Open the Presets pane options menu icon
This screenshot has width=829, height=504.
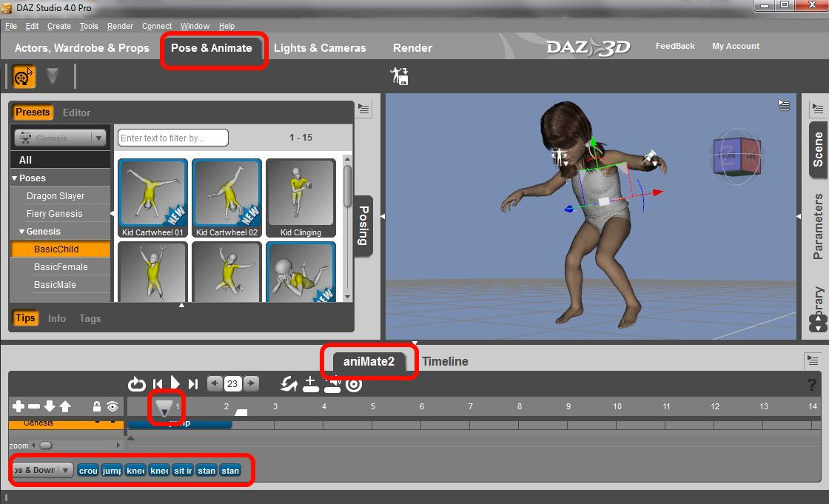pyautogui.click(x=363, y=109)
